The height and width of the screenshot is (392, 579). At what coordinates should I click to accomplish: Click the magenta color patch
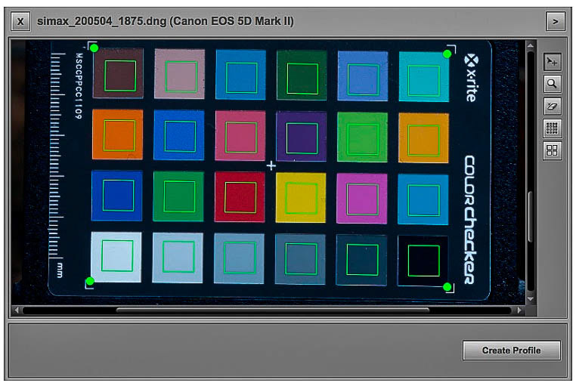point(362,198)
